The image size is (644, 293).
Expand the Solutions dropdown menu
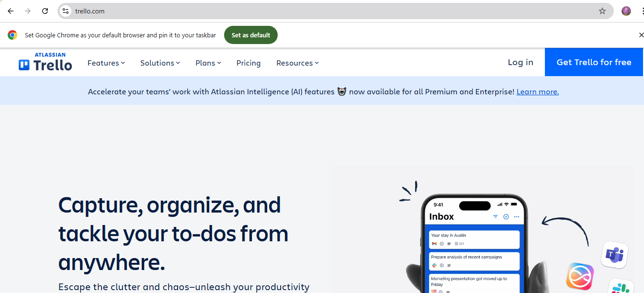click(160, 63)
